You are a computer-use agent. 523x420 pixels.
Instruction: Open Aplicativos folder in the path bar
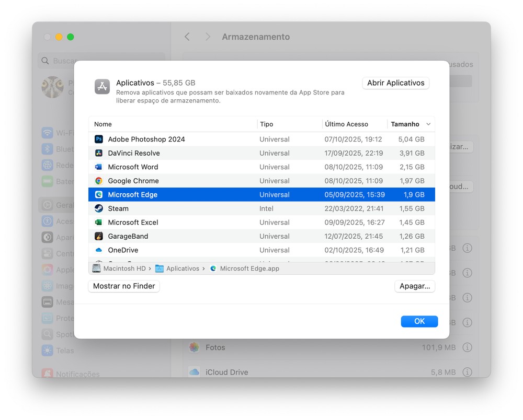click(182, 269)
